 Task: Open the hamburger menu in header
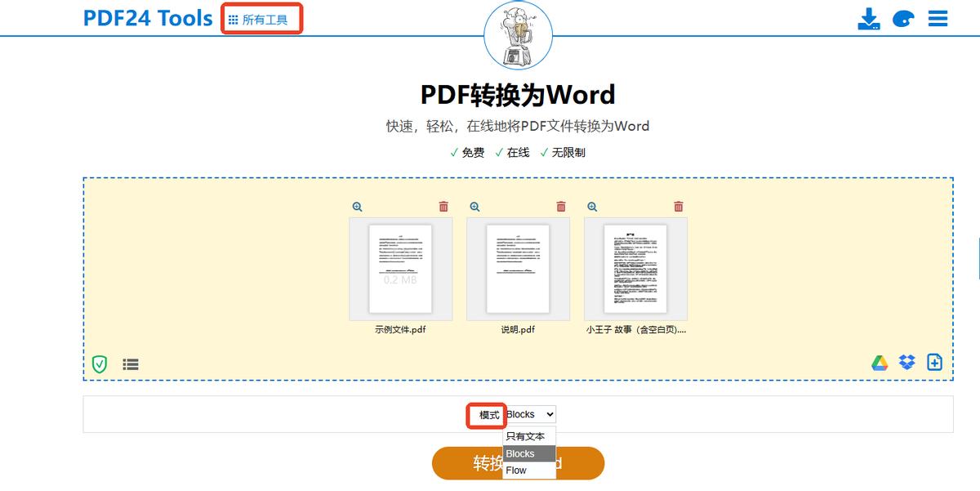coord(938,19)
